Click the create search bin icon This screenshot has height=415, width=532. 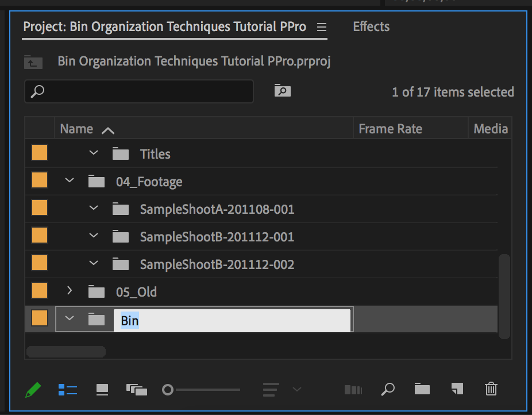[x=282, y=91]
